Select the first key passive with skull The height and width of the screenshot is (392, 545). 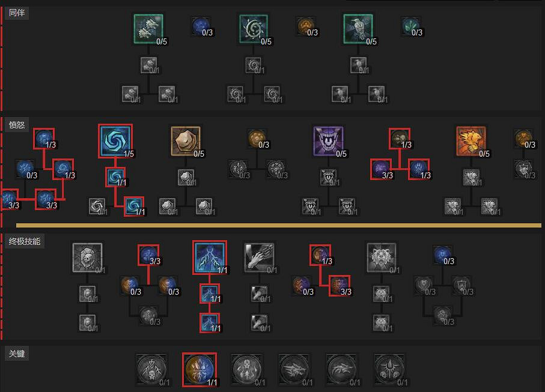tap(152, 369)
